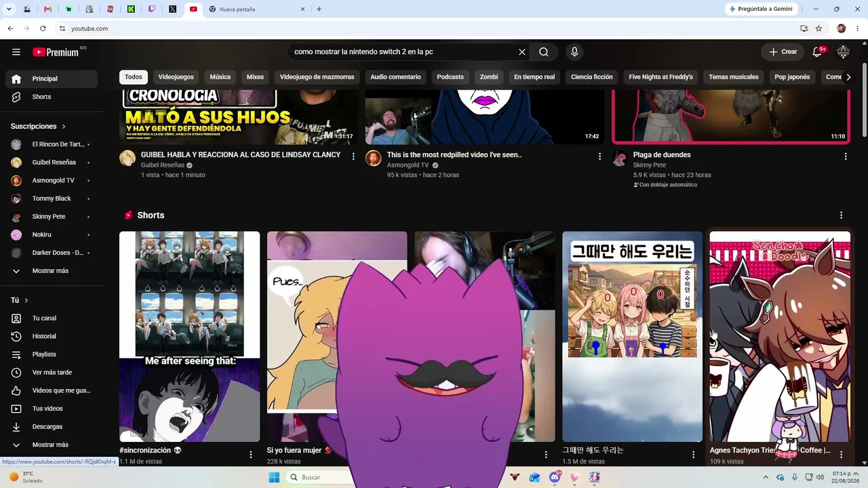Screen dimensions: 868x488
Task: Go to Principal in the sidebar
Action: pos(52,79)
